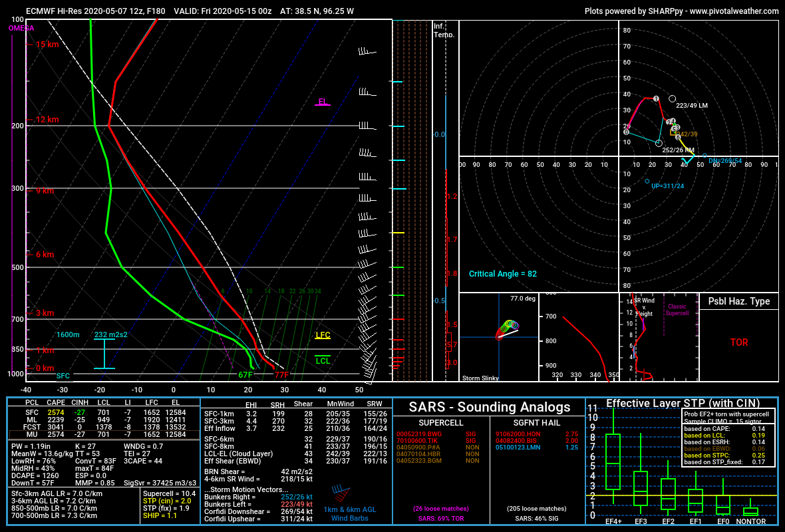This screenshot has height=532, width=785.
Task: Click the 232 m2s2 effective inflow value
Action: pyautogui.click(x=110, y=334)
